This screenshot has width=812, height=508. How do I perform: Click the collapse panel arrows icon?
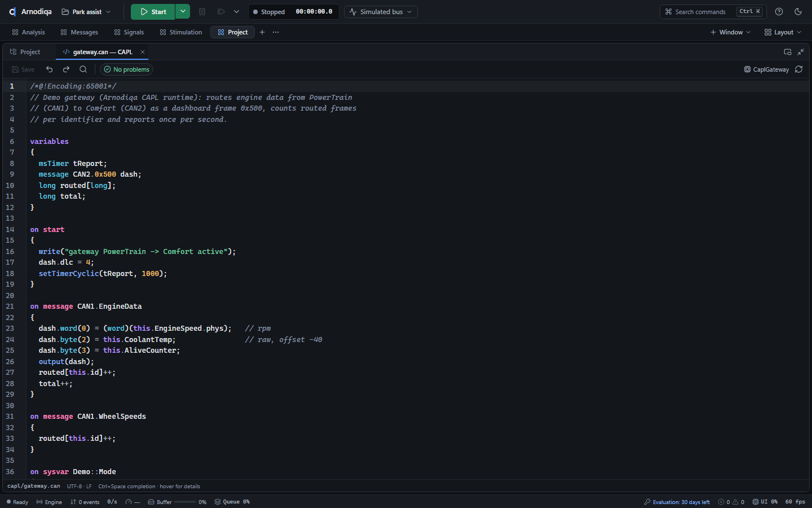[801, 52]
